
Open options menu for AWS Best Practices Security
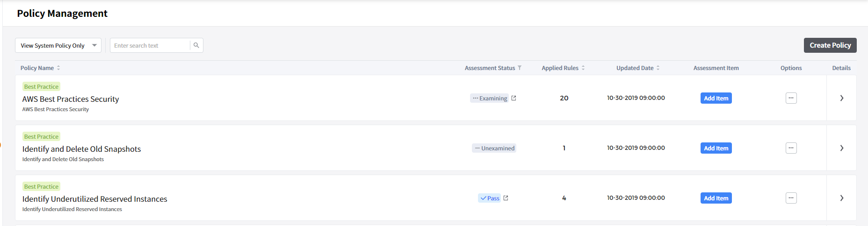pos(791,98)
